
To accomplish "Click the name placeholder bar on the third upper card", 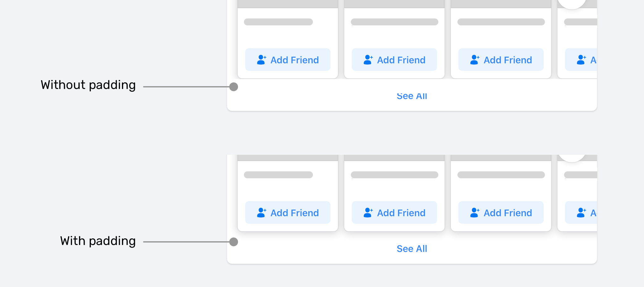I will coord(501,22).
